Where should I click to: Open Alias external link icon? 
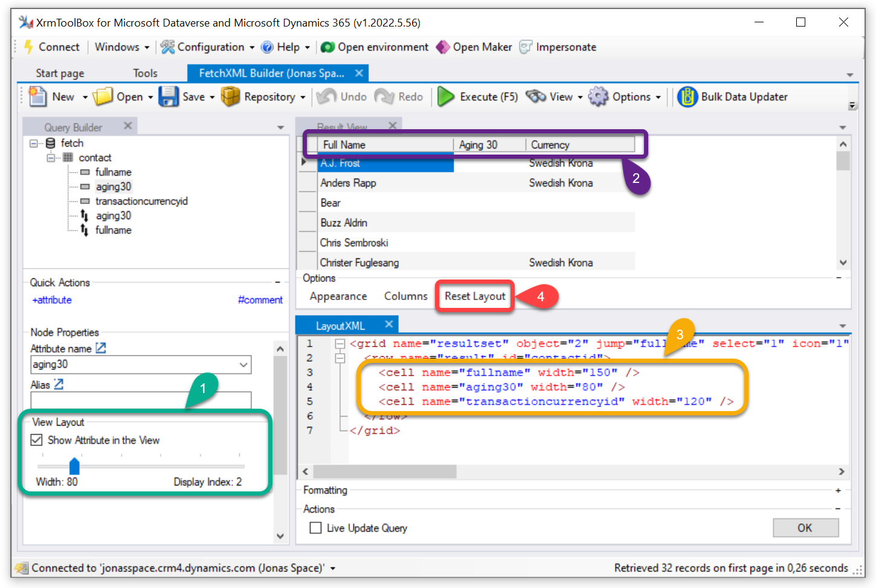coord(59,384)
